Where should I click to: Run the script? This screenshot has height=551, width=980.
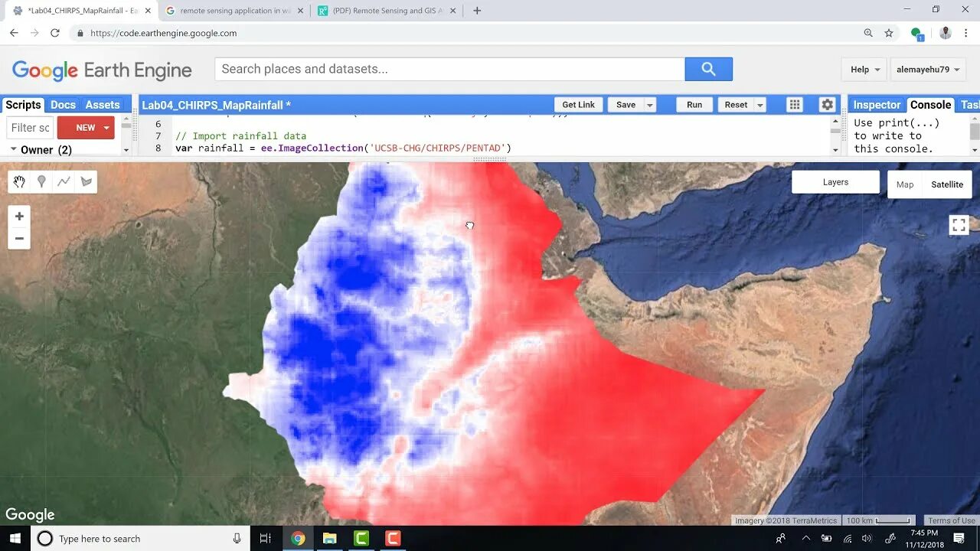pos(694,105)
